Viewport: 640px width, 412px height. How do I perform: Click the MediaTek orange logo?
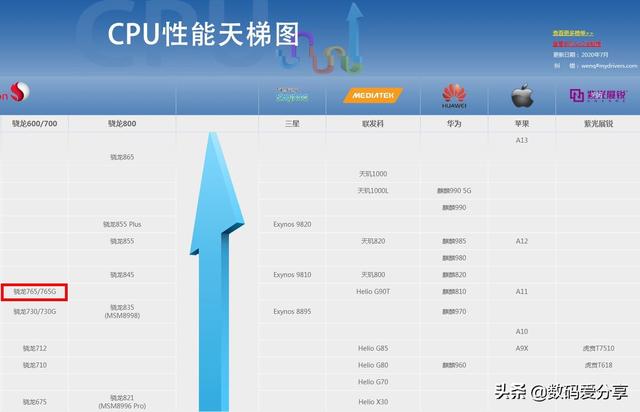[373, 96]
